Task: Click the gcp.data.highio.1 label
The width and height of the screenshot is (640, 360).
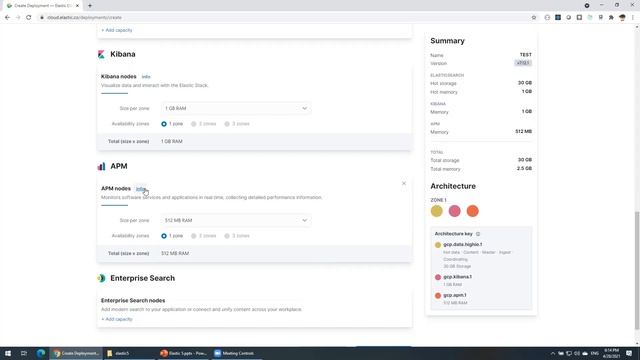Action: tap(462, 244)
